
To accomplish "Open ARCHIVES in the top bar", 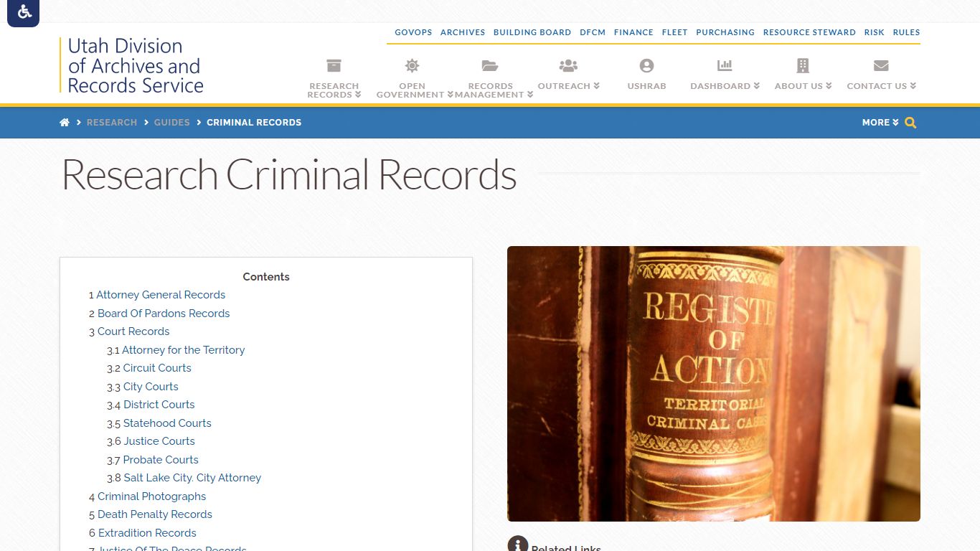I will coord(463,32).
